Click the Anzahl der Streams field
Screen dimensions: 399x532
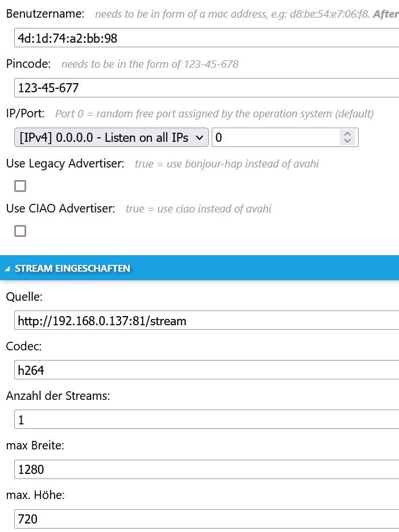[x=205, y=420]
